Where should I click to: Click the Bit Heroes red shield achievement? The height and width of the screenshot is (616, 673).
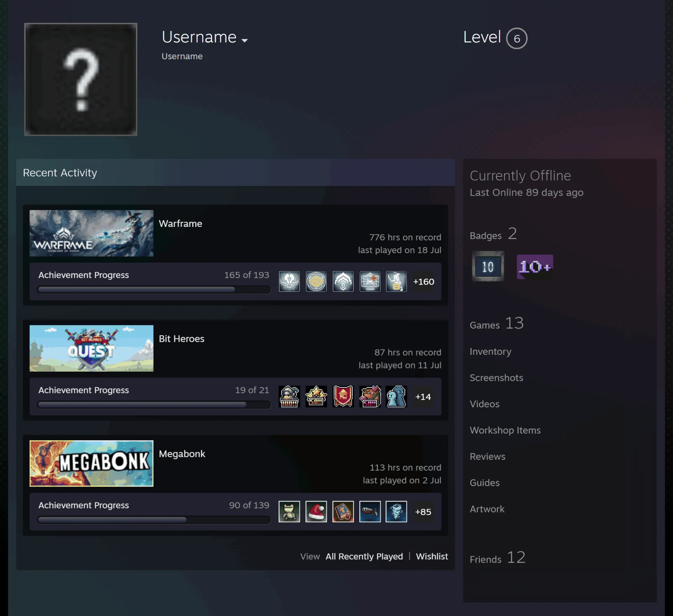coord(343,397)
